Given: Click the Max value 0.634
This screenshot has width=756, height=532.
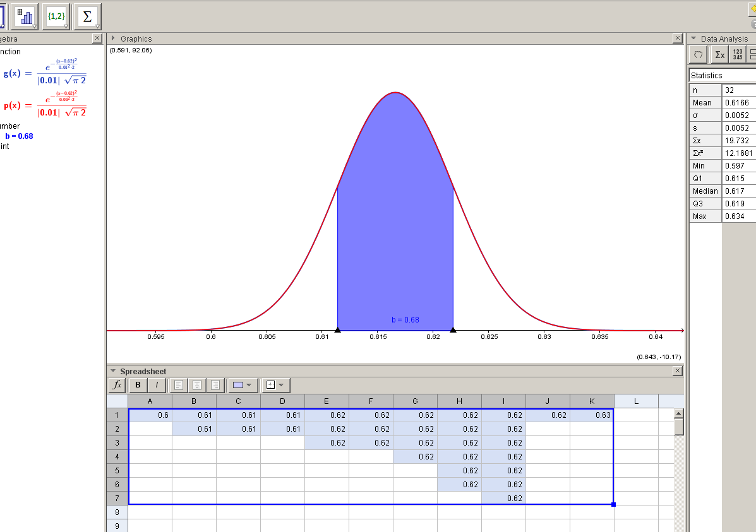Looking at the screenshot, I should 735,216.
